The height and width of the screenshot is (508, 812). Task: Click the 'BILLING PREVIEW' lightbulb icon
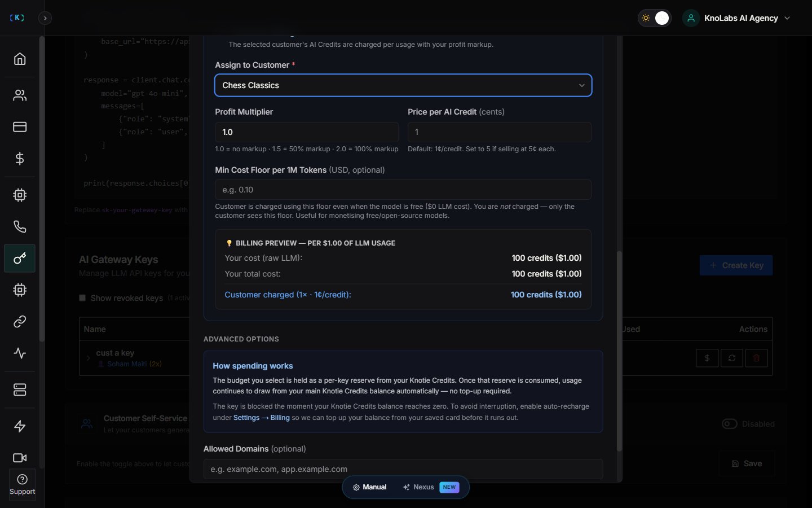point(229,243)
